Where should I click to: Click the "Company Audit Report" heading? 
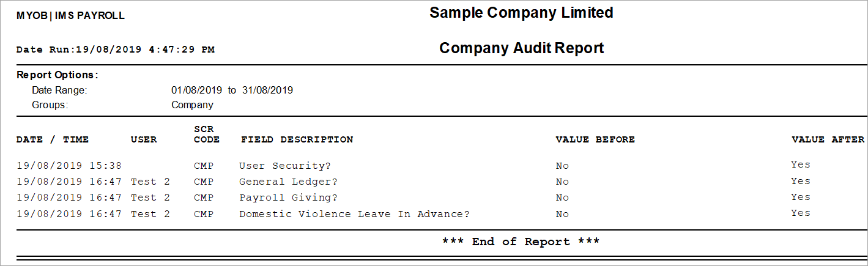pyautogui.click(x=521, y=48)
